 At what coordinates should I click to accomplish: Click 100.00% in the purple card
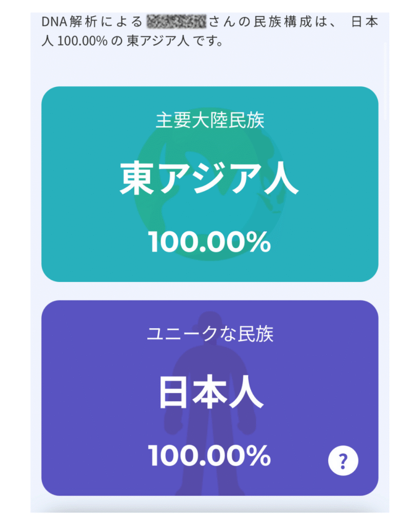pyautogui.click(x=210, y=455)
